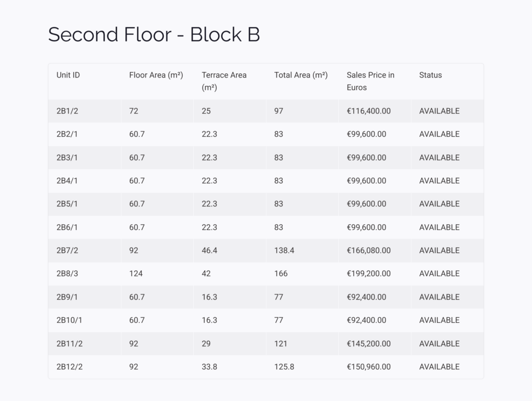The width and height of the screenshot is (532, 401).
Task: Click the €166,080.00 price
Action: [368, 251]
